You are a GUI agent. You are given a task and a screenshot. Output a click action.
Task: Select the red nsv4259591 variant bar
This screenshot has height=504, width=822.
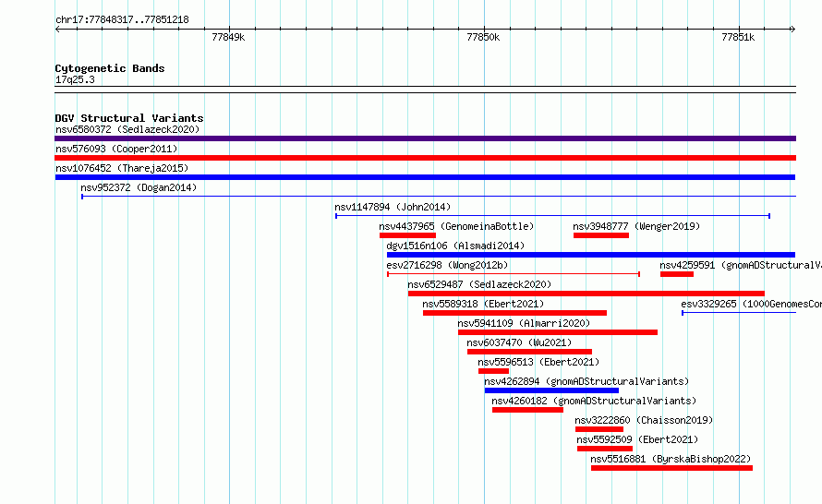pyautogui.click(x=677, y=274)
